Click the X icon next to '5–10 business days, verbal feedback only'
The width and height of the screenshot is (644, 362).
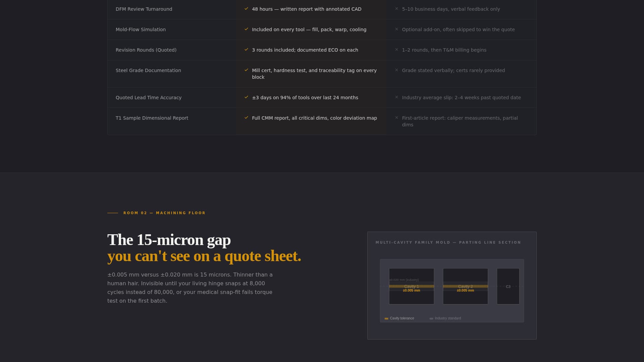(x=397, y=9)
